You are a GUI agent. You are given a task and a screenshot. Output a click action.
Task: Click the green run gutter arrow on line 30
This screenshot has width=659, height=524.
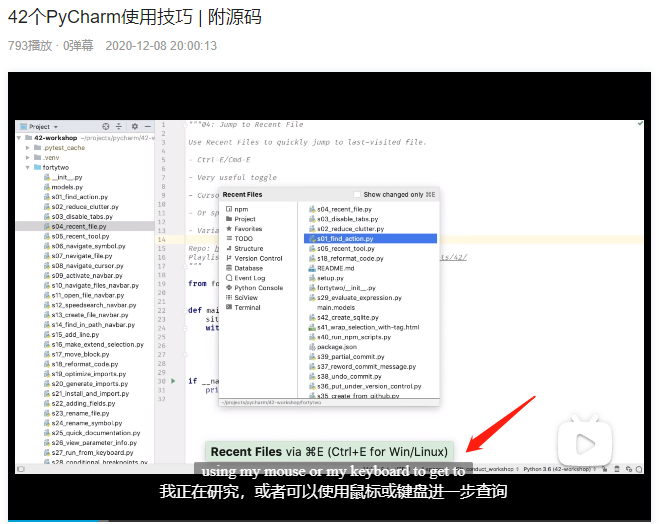click(x=173, y=381)
